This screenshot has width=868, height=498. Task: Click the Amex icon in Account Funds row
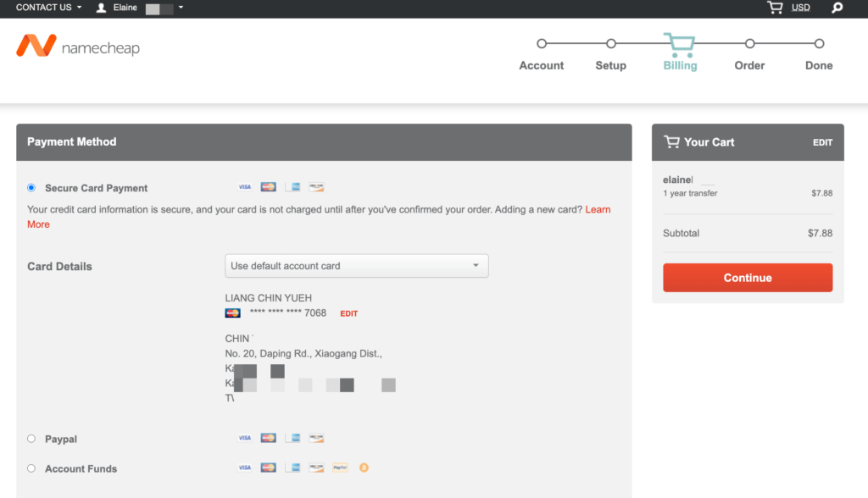tap(292, 468)
